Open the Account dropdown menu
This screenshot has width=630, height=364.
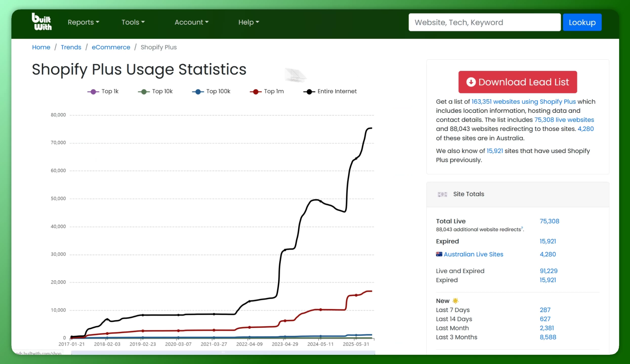191,22
